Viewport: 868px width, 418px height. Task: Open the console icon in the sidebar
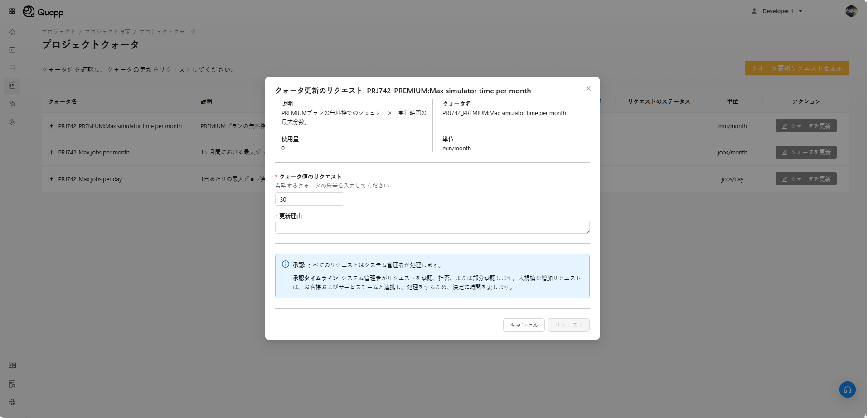(12, 50)
